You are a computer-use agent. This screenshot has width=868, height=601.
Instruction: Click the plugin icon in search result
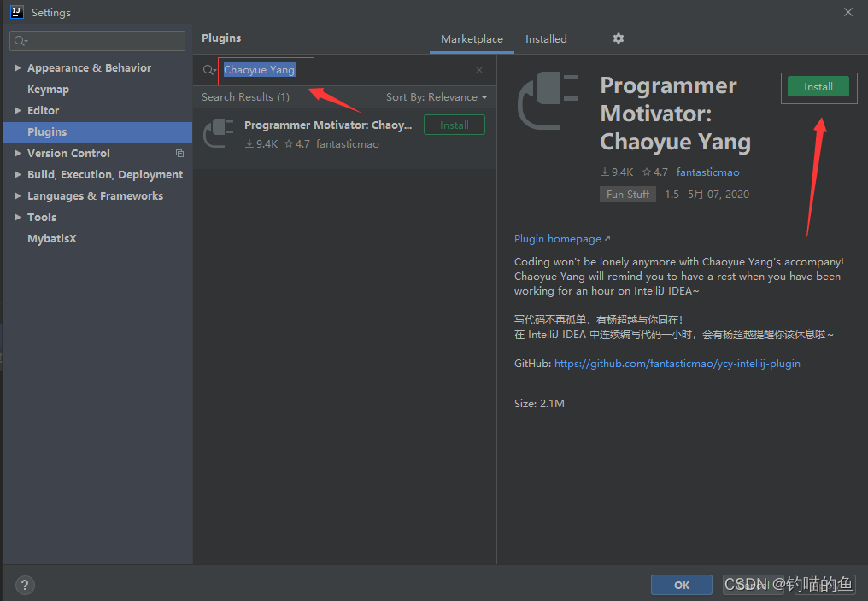219,133
